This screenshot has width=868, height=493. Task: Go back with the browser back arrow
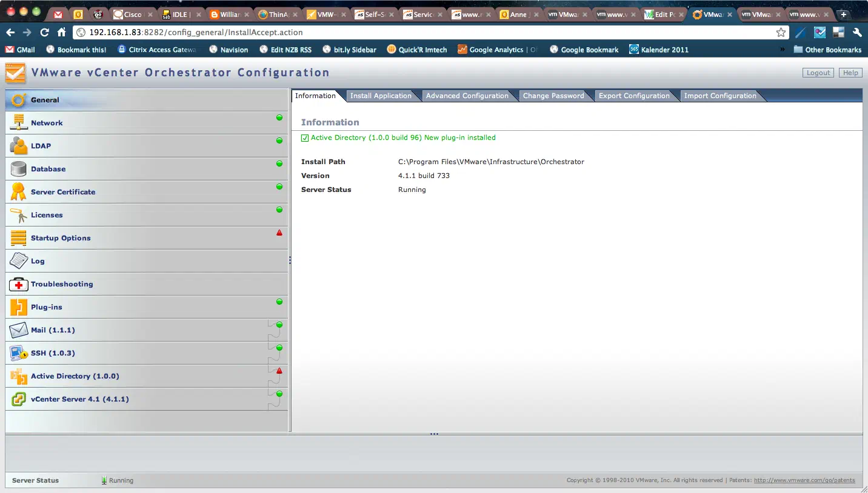[10, 33]
